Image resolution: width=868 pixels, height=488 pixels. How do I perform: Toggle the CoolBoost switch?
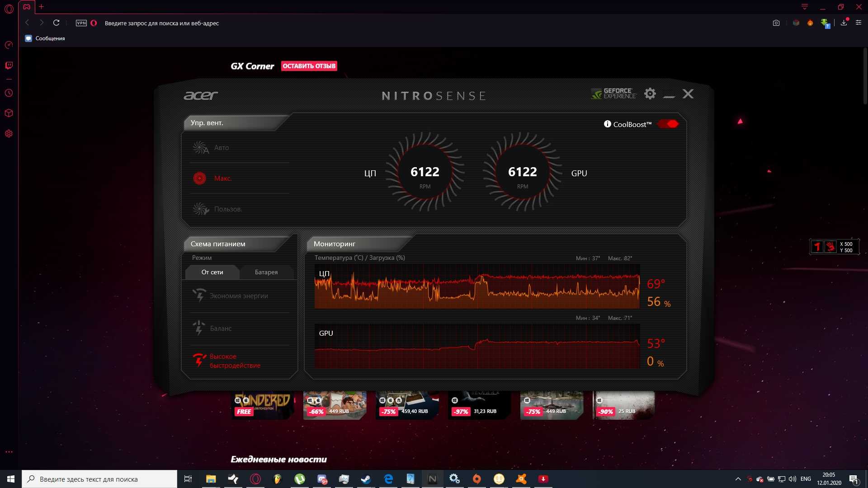[668, 124]
